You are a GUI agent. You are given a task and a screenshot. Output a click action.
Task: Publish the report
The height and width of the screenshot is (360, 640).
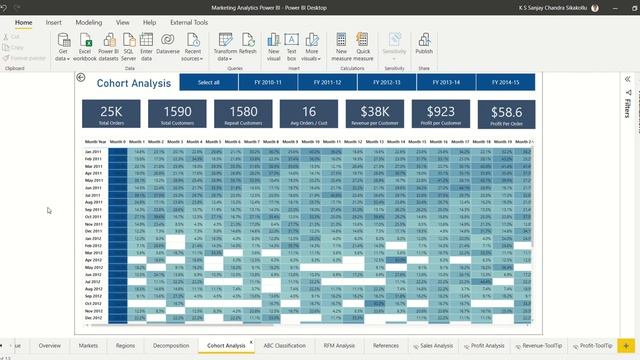[424, 44]
